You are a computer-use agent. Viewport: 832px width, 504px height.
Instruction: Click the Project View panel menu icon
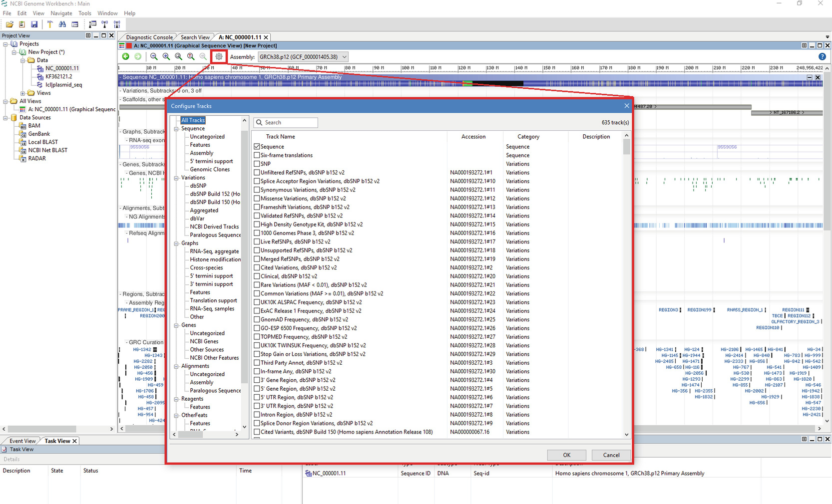coord(88,35)
